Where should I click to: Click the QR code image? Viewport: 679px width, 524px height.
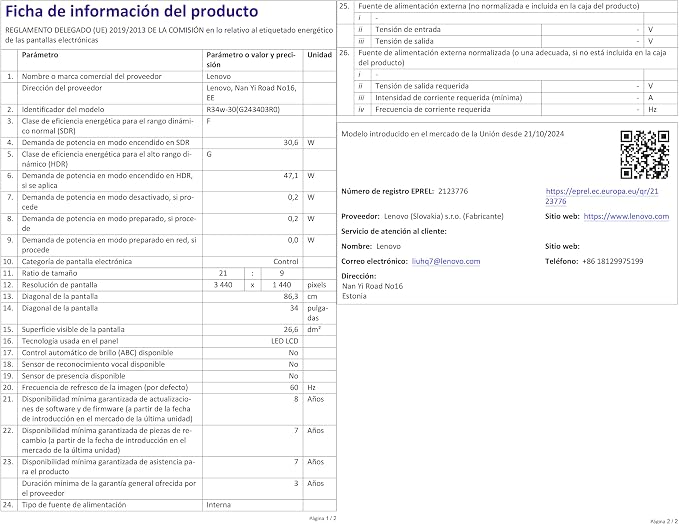click(x=645, y=155)
